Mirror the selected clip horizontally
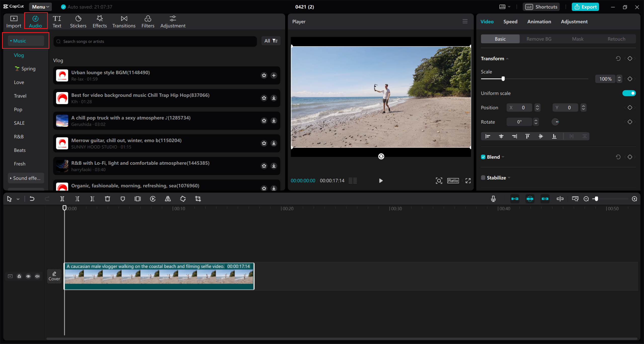Screen dimensions: 644x344 click(x=168, y=199)
